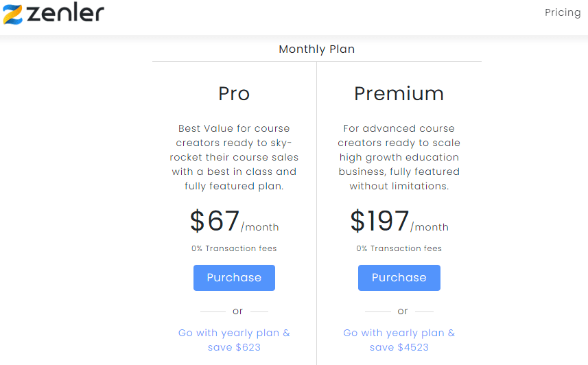Click the Premium plan description paragraph

(399, 157)
